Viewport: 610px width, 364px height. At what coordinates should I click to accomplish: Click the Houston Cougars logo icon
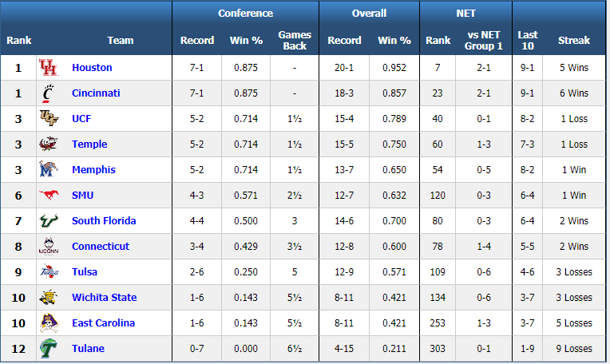coord(49,68)
